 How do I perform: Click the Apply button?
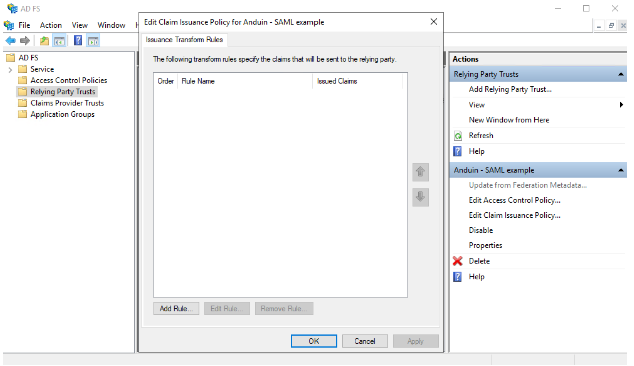[x=416, y=341]
